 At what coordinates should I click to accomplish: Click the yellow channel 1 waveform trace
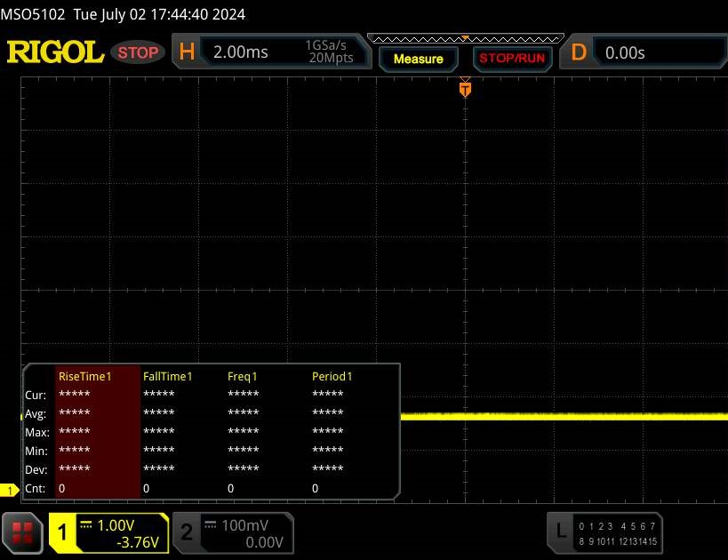(564, 417)
